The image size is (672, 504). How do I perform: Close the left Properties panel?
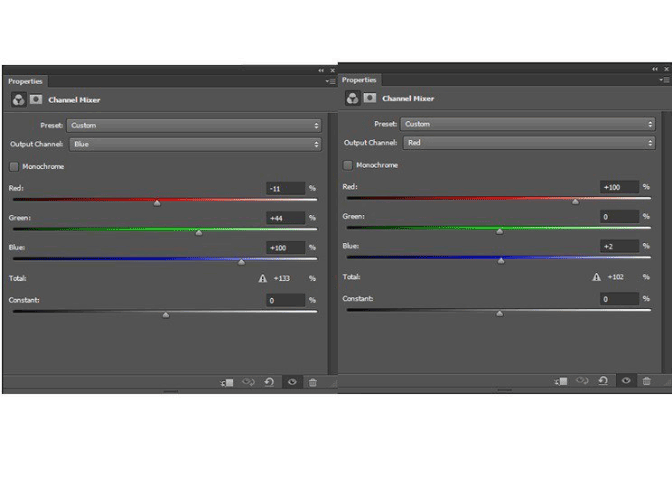click(333, 71)
